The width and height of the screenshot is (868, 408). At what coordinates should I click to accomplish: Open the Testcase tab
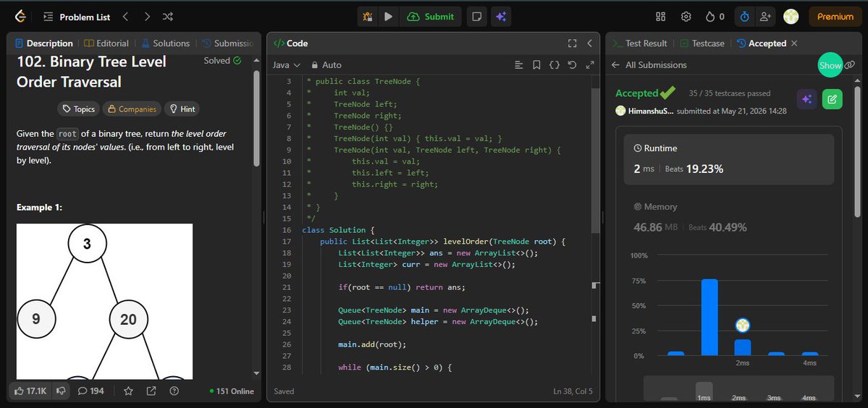pos(702,43)
